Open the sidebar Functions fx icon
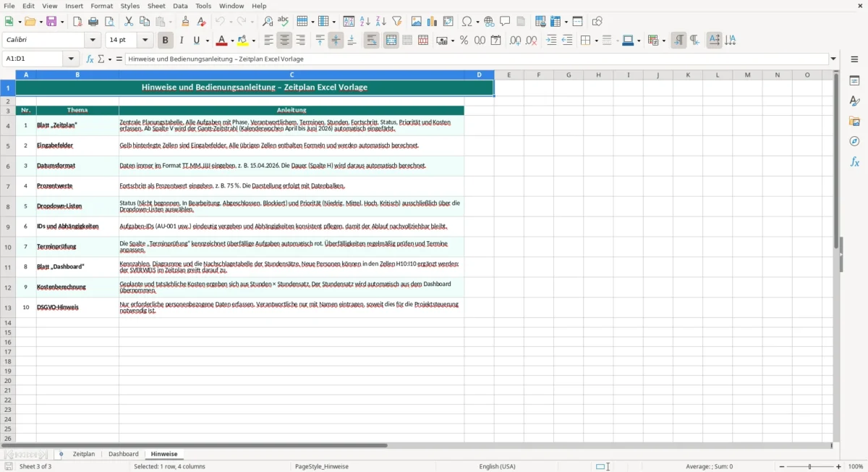The height and width of the screenshot is (472, 868). click(854, 161)
